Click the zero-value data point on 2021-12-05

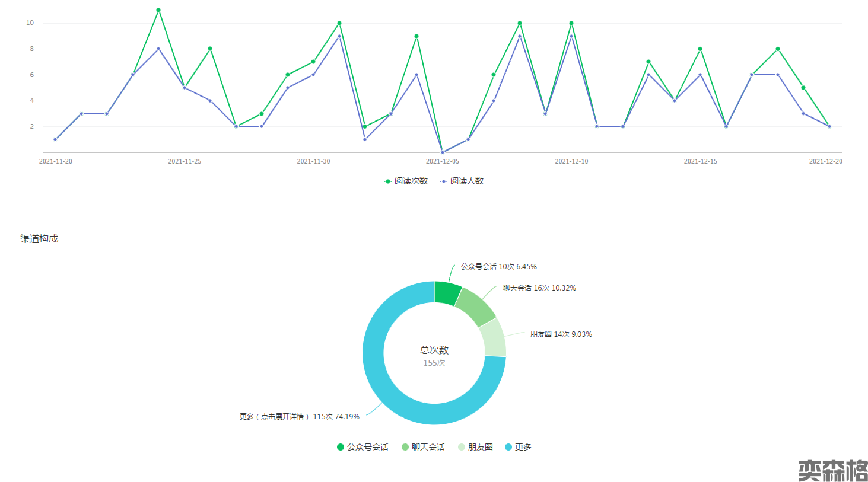[x=442, y=152]
